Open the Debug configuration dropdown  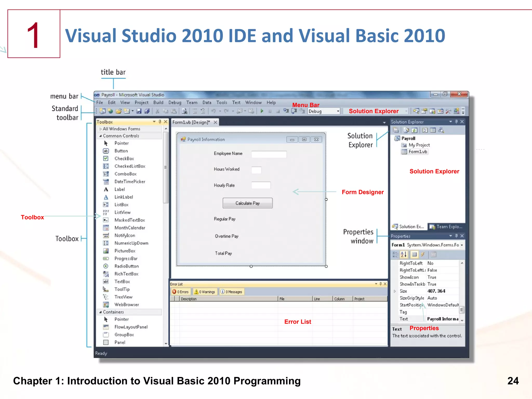[x=338, y=111]
